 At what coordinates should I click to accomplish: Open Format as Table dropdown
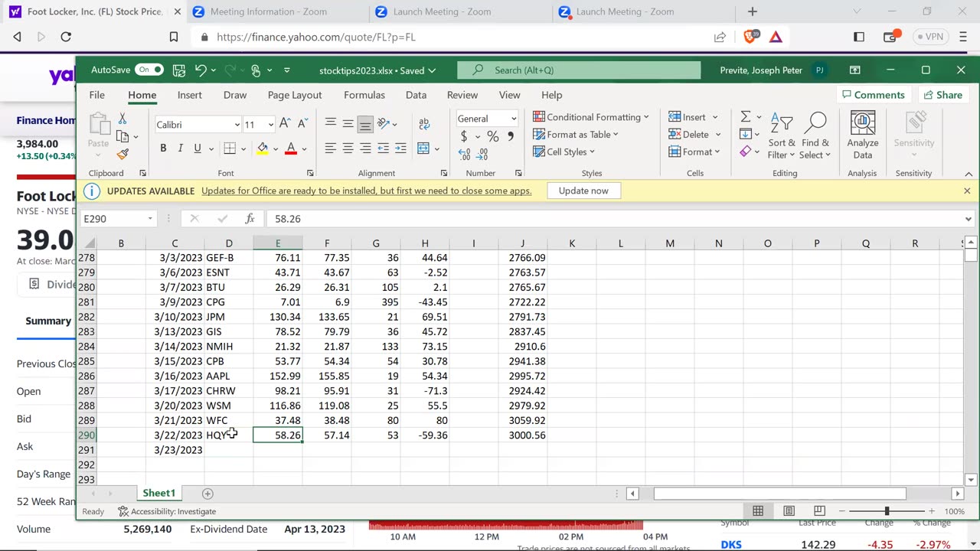coord(576,135)
